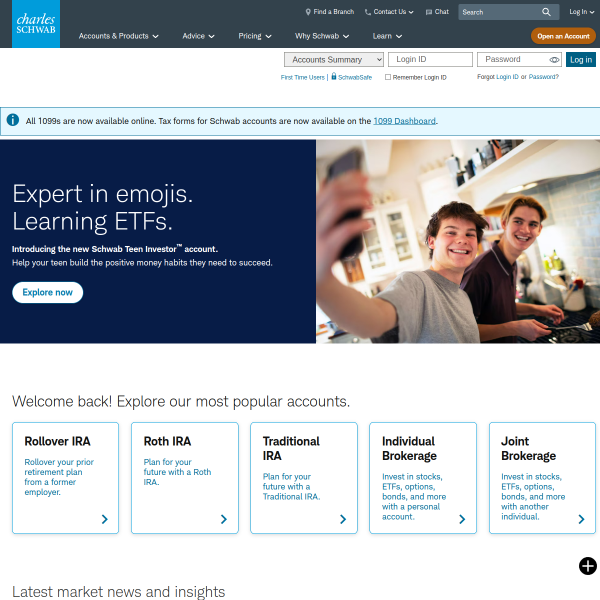Click the SchwabSafe link text
The width and height of the screenshot is (600, 600).
click(355, 77)
